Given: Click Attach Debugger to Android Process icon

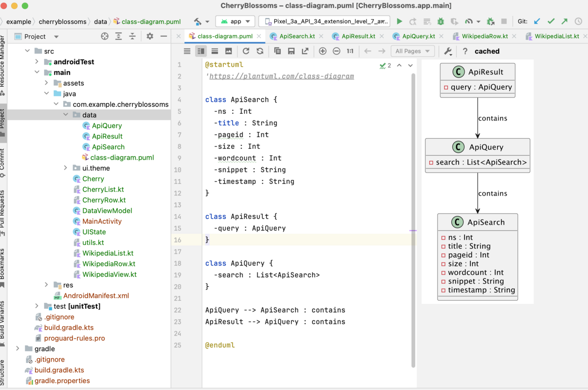Looking at the screenshot, I should (490, 22).
